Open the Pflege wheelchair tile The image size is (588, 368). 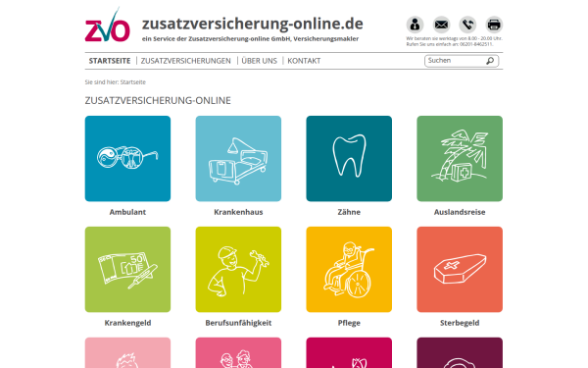tap(349, 269)
